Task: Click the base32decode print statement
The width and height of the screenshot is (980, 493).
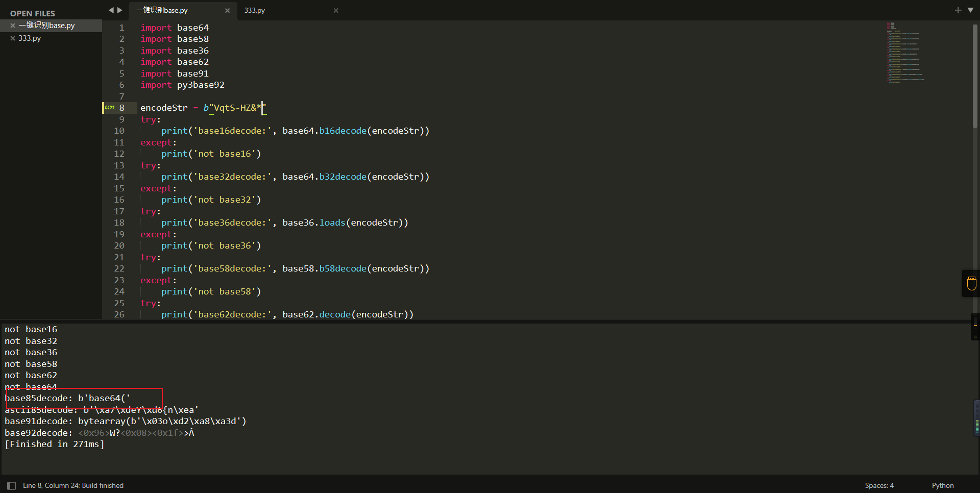Action: tap(295, 177)
